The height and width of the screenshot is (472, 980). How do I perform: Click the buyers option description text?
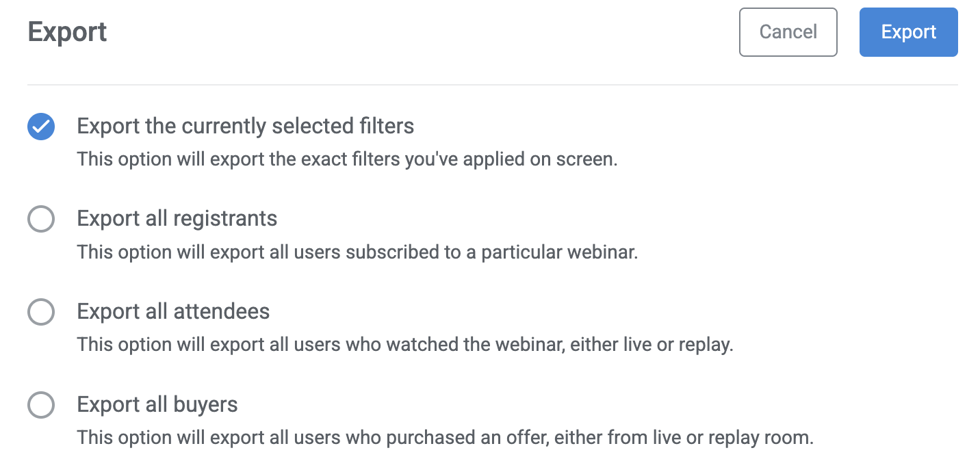point(446,438)
